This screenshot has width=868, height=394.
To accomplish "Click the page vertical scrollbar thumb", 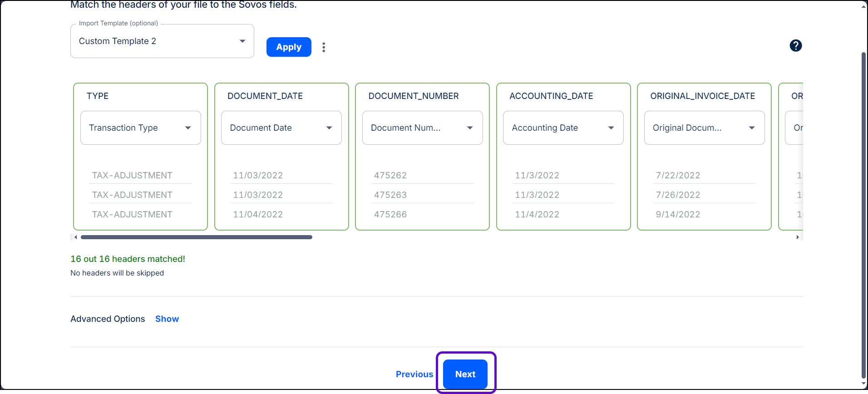I will point(863,213).
